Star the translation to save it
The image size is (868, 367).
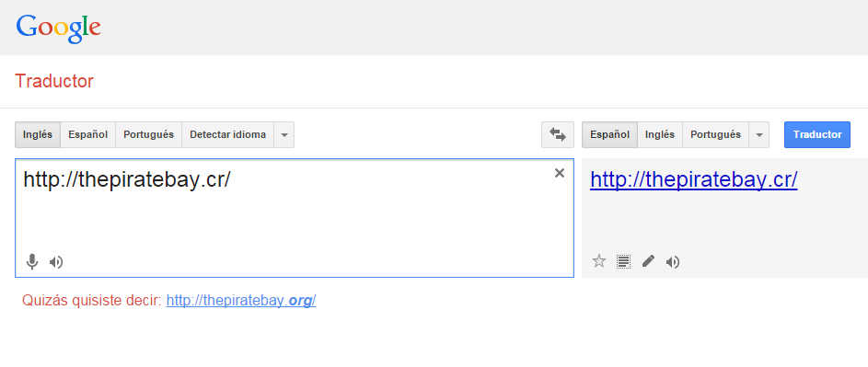point(599,261)
